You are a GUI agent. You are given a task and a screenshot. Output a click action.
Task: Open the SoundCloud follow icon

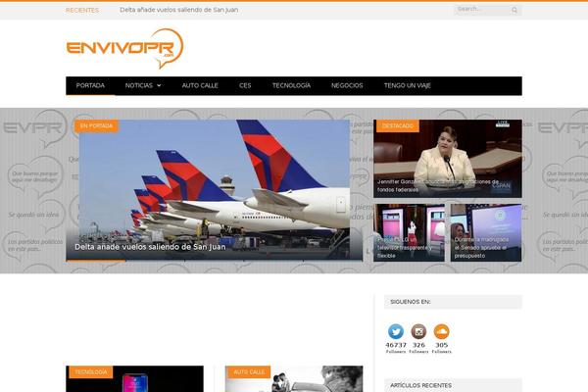tap(441, 331)
